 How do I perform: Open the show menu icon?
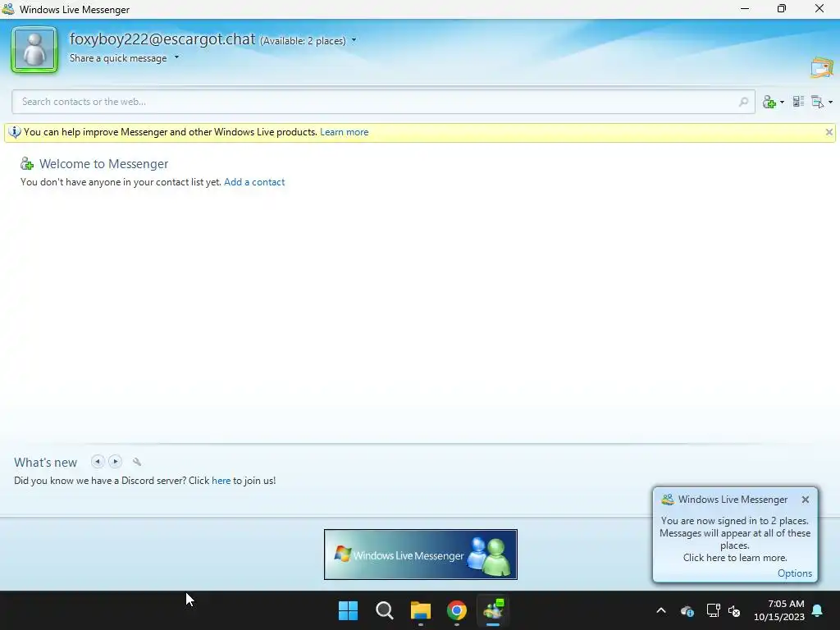point(817,102)
